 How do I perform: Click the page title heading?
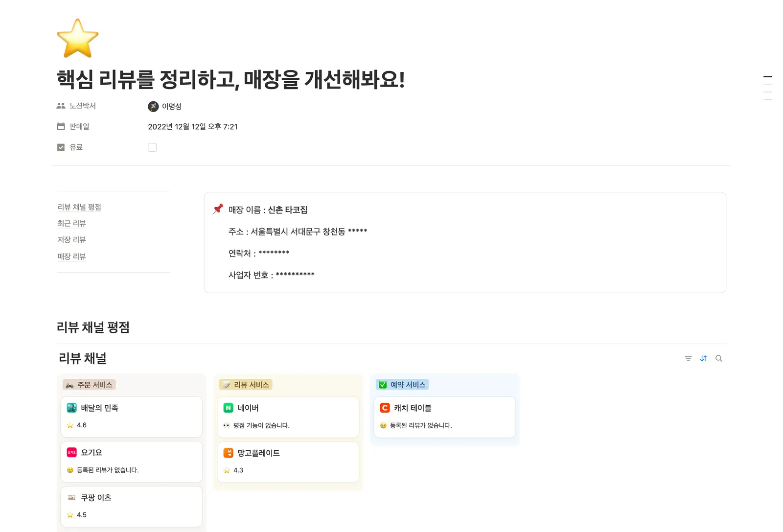[230, 79]
